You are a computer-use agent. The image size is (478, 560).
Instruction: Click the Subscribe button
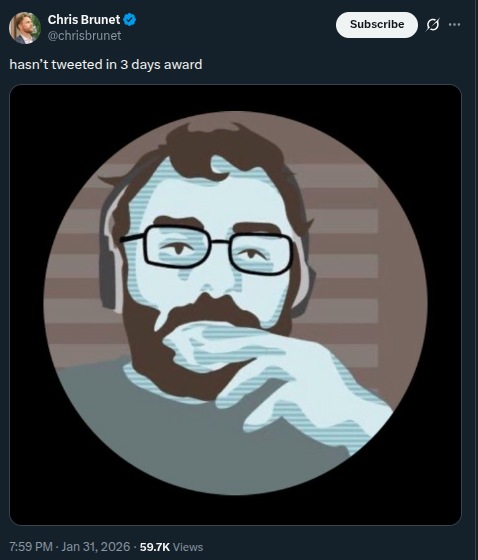click(377, 25)
